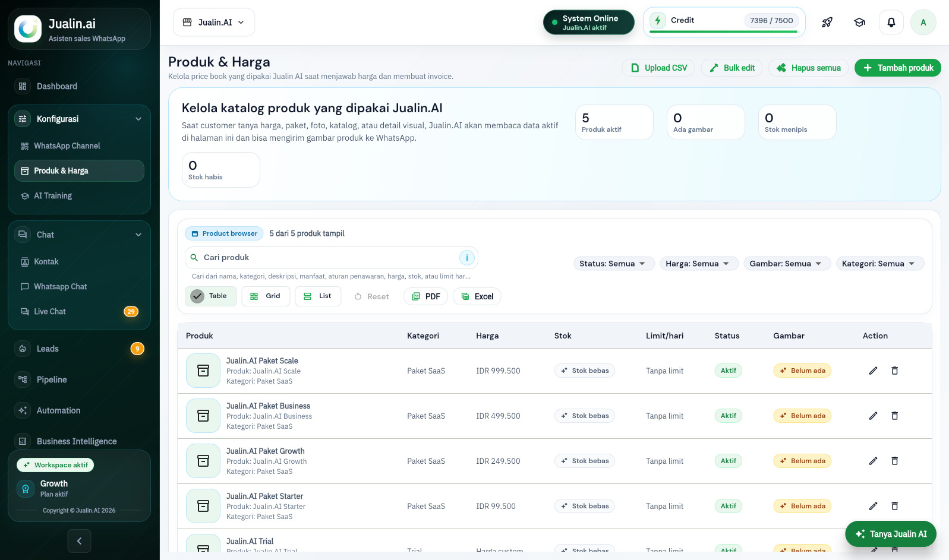This screenshot has width=949, height=560.
Task: Click the credit lightning bolt icon
Action: [658, 20]
